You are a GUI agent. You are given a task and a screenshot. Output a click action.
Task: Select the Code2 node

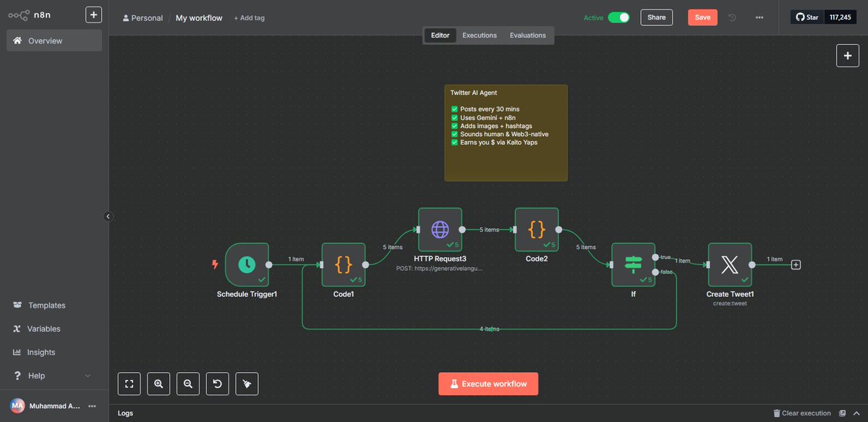click(537, 229)
